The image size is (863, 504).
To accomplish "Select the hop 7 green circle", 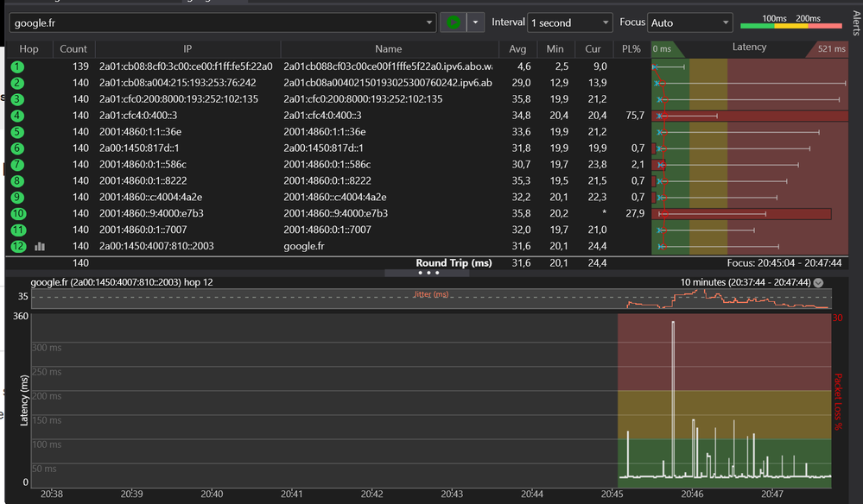I will pyautogui.click(x=17, y=165).
